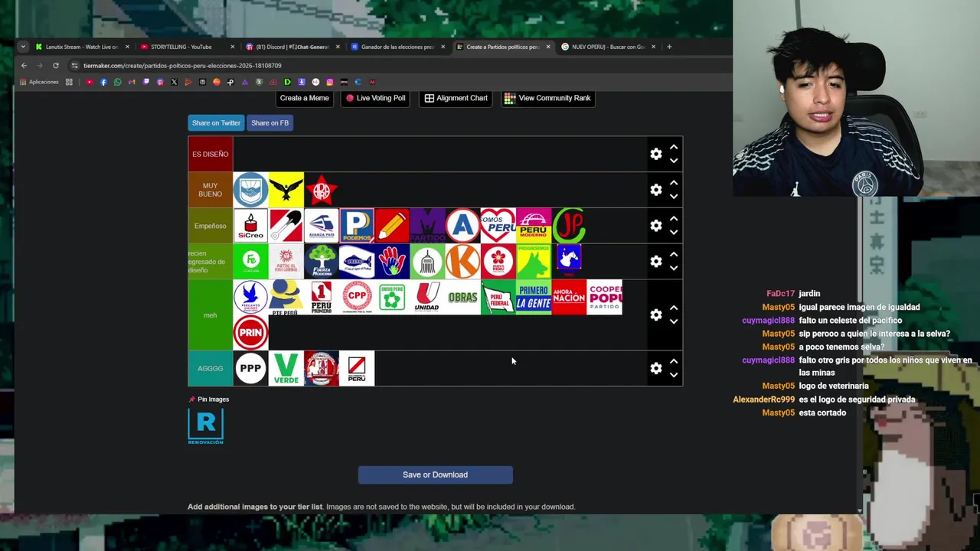Pick the Primero La Gente logo

533,297
